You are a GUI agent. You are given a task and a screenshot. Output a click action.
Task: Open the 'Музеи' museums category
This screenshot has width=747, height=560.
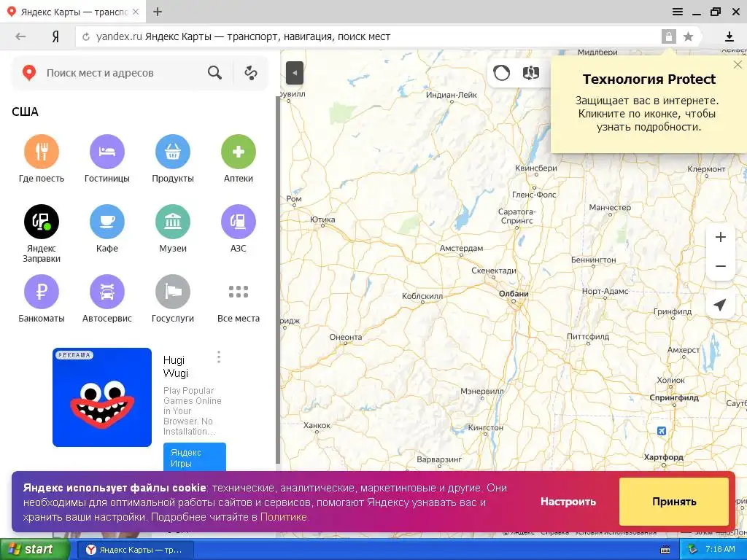[x=173, y=222]
